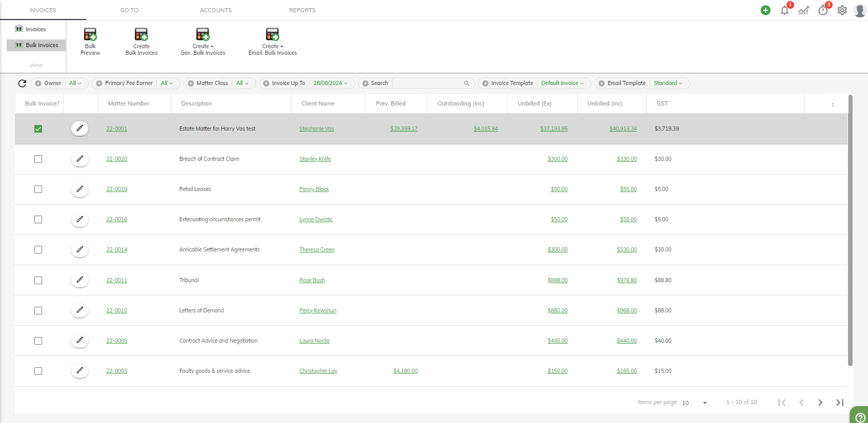Screen dimensions: 868x423
Task: Open the notifications bell
Action: (x=784, y=10)
